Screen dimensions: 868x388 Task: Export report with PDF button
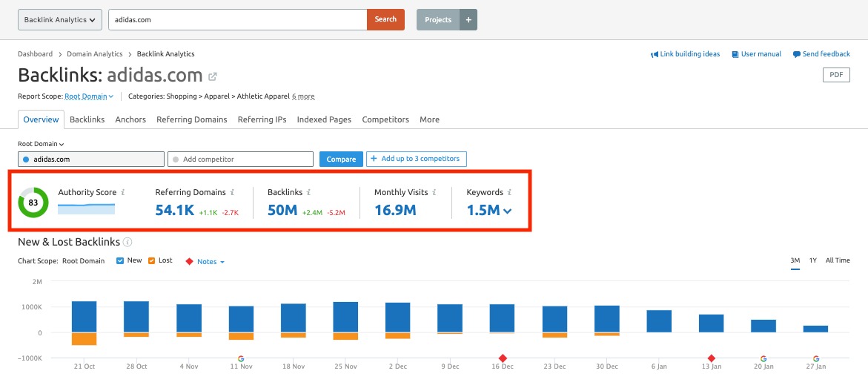[x=836, y=75]
